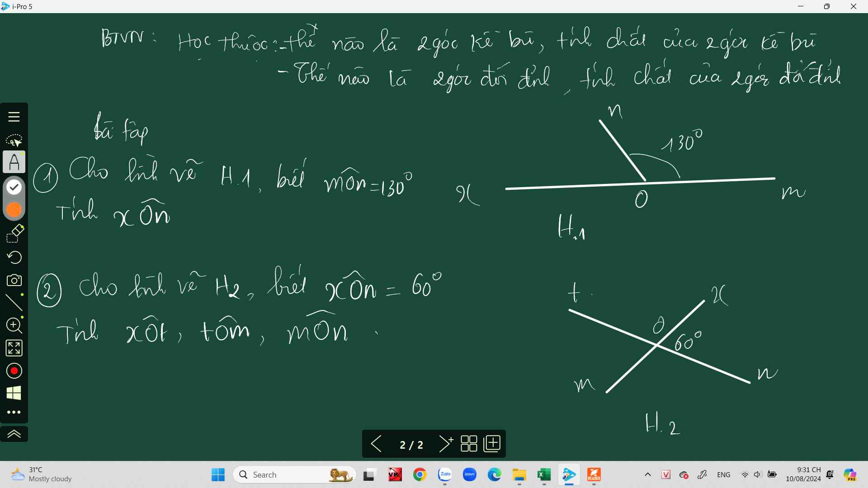Click the page indicator 2/2
This screenshot has height=488, width=868.
pyautogui.click(x=411, y=444)
